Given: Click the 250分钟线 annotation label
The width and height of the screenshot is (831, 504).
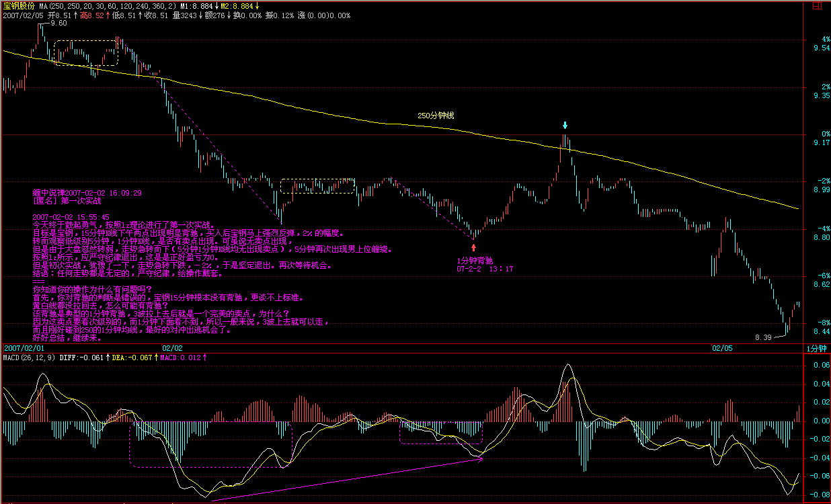Looking at the screenshot, I should [x=436, y=116].
